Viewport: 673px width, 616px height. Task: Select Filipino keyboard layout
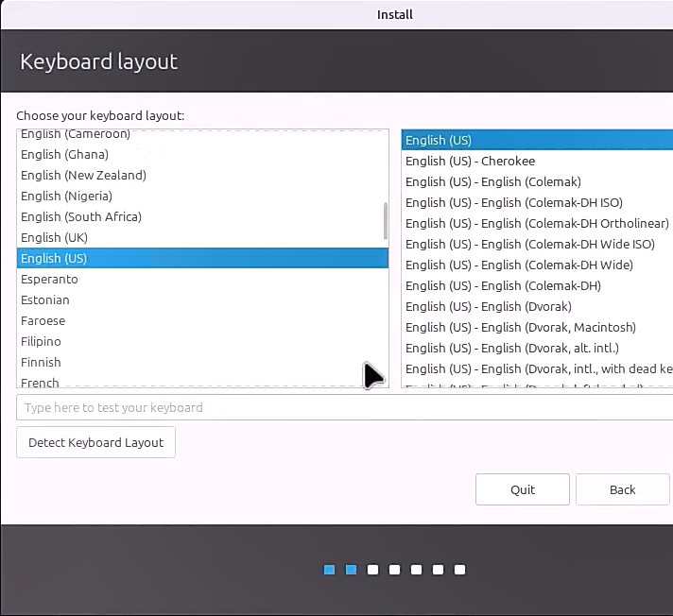click(41, 341)
